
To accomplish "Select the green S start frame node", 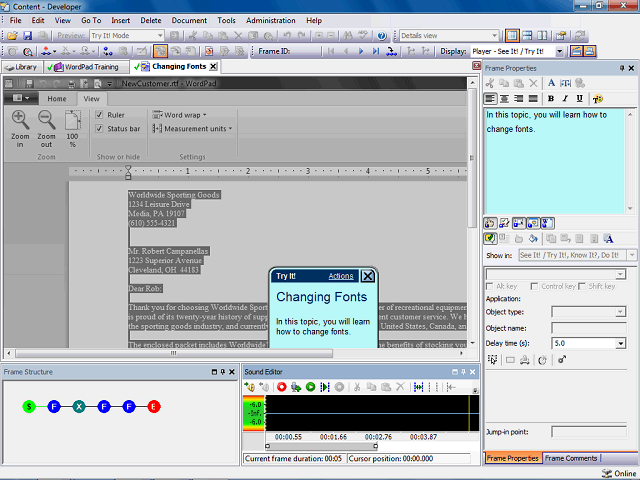I will pos(29,407).
